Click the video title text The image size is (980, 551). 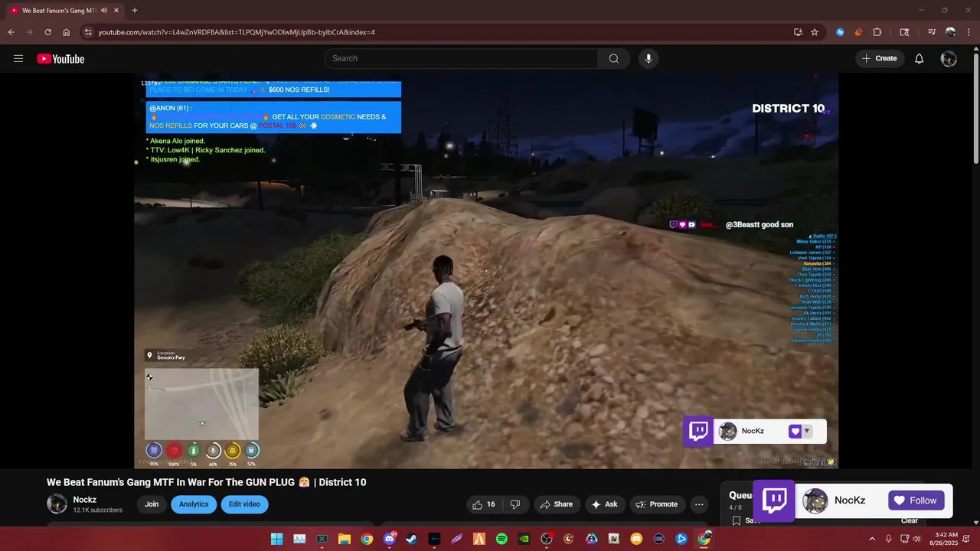(207, 482)
